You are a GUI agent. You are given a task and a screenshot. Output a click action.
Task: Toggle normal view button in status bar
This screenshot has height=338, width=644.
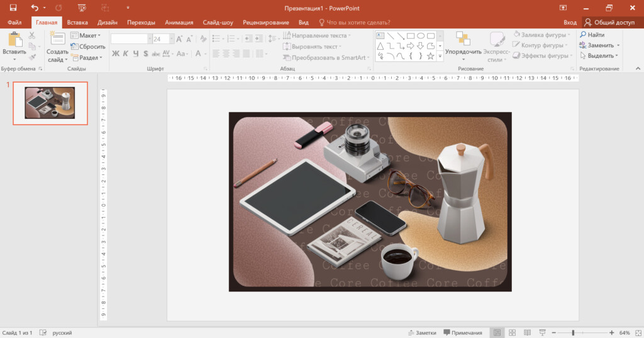point(497,332)
